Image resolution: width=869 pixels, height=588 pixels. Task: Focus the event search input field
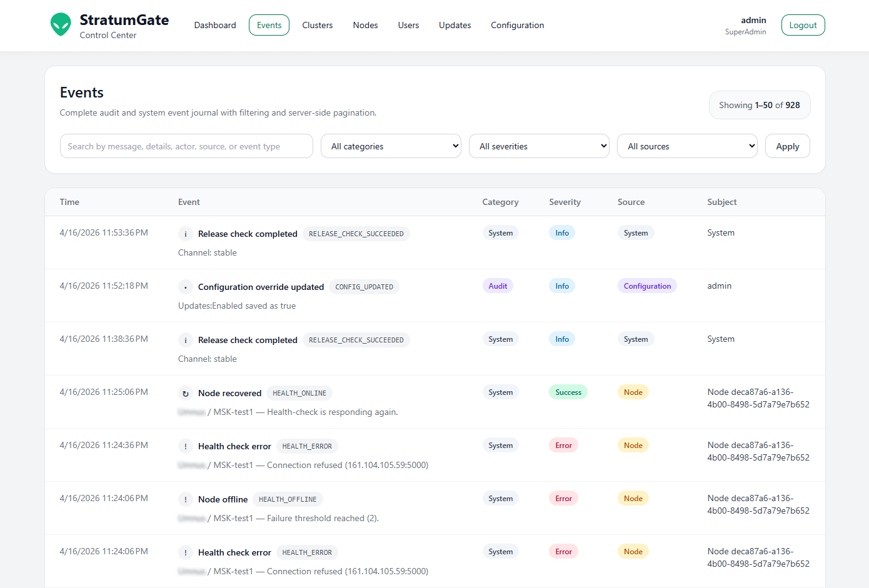click(x=186, y=146)
